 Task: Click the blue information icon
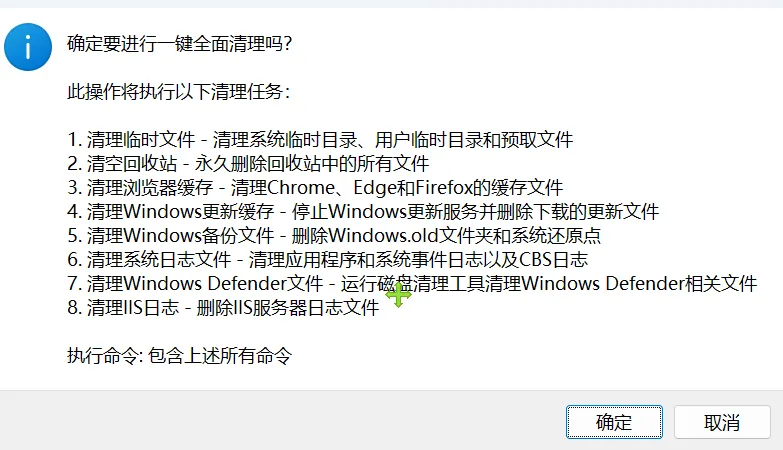pyautogui.click(x=28, y=47)
